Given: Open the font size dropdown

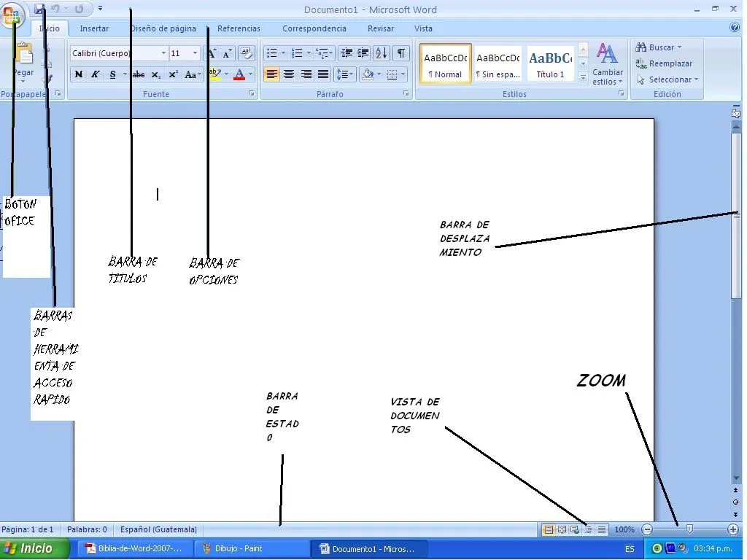Looking at the screenshot, I should point(183,53).
